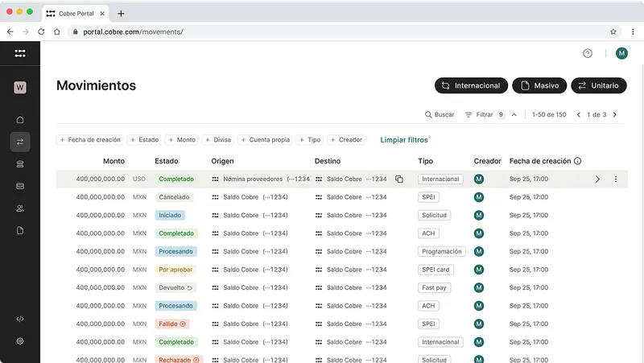Open the browser three-dot menu
Screen dimensions: 644x363
633,31
